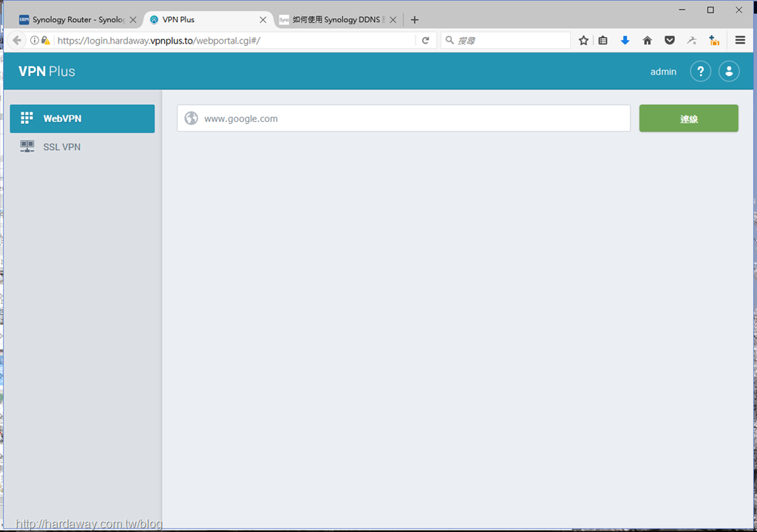Switch to the Synology DDNS tab
The width and height of the screenshot is (757, 532).
pyautogui.click(x=338, y=20)
